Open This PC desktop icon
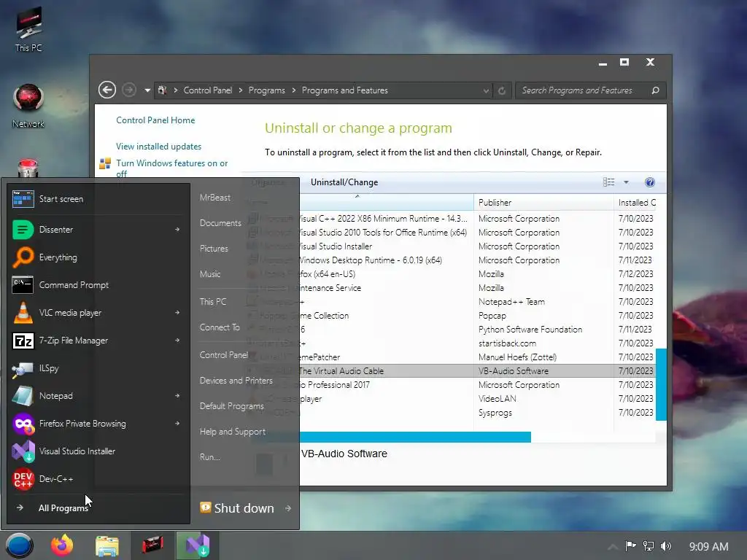Image resolution: width=747 pixels, height=560 pixels. pyautogui.click(x=28, y=29)
